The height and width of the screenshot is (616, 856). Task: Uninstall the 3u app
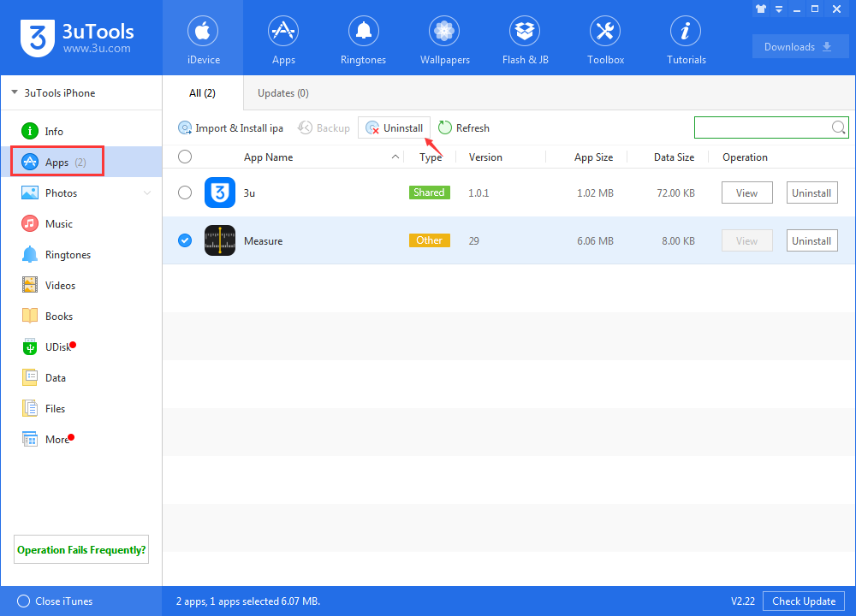(811, 192)
